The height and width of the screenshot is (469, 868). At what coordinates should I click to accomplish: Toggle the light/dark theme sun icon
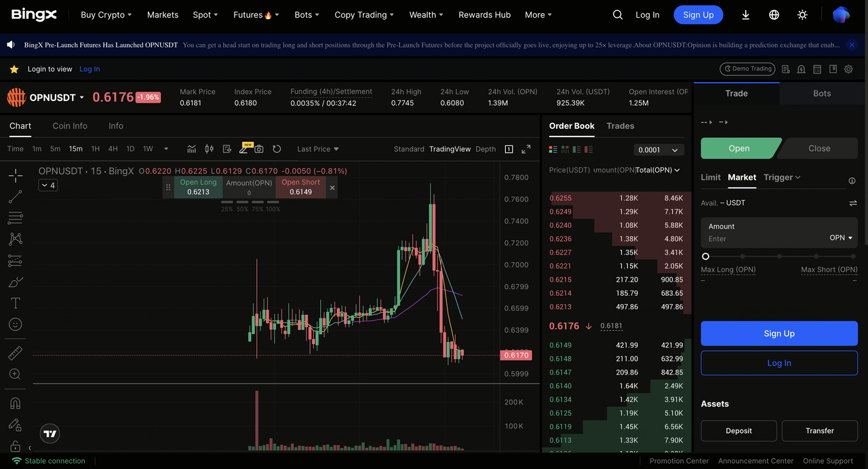click(802, 15)
